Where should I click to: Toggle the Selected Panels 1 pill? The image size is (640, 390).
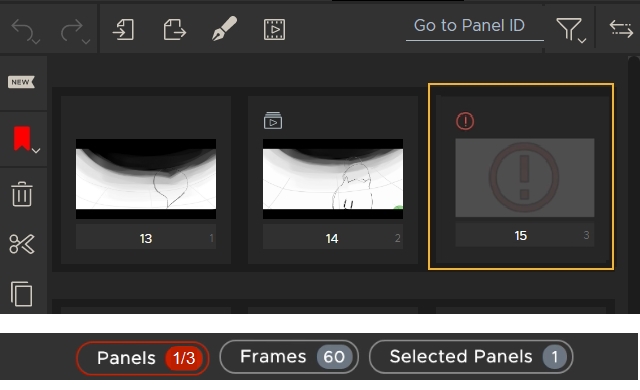[x=471, y=357]
